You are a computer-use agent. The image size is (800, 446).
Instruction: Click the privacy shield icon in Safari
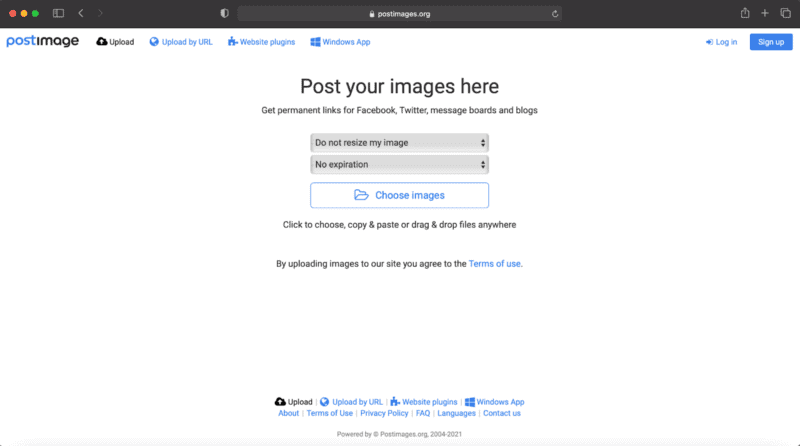(224, 13)
